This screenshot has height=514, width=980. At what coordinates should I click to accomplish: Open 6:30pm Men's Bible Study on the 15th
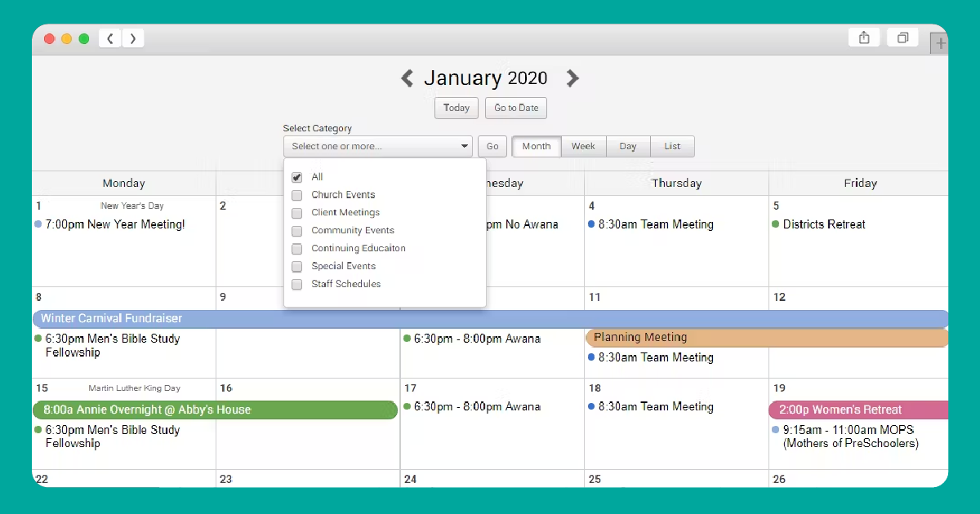tap(108, 436)
